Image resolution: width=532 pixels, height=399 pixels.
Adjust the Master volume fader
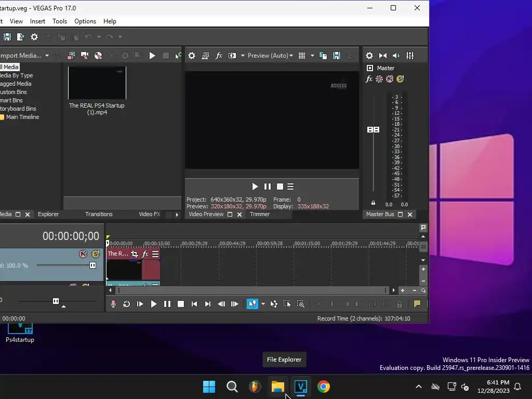373,129
